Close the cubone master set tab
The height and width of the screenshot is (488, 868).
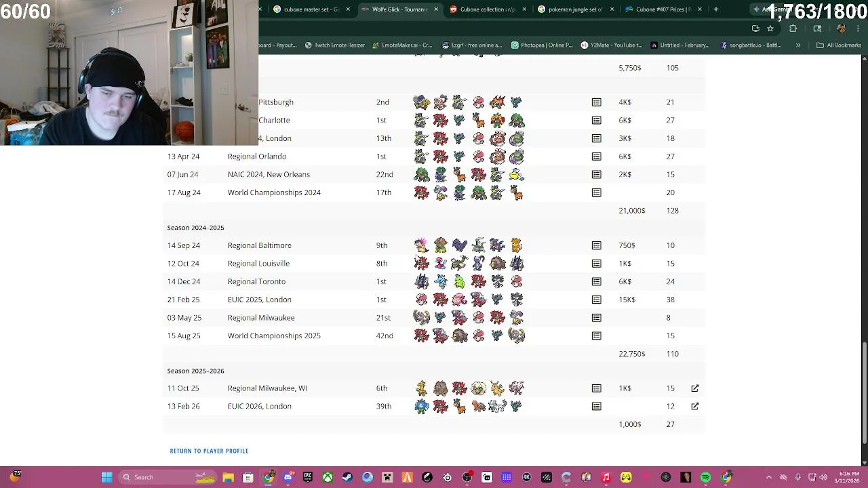pos(348,9)
